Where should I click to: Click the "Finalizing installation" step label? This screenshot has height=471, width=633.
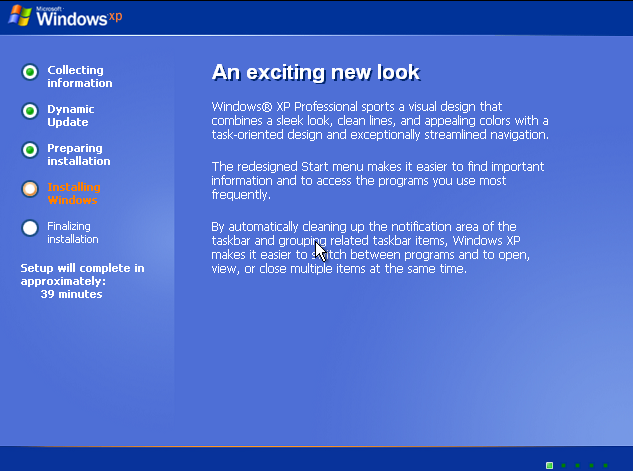pos(73,232)
